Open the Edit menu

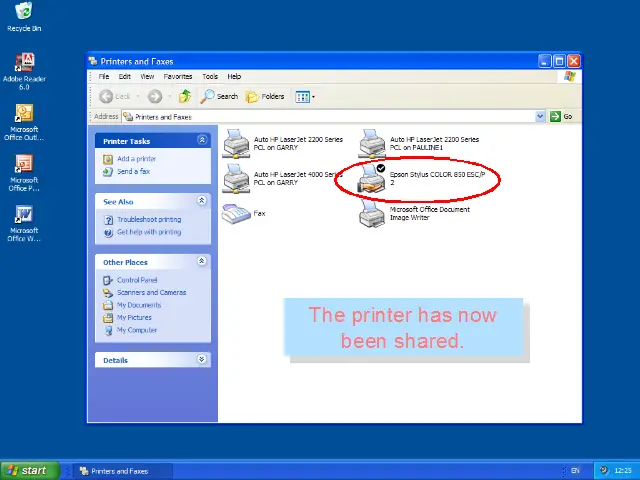pos(124,76)
